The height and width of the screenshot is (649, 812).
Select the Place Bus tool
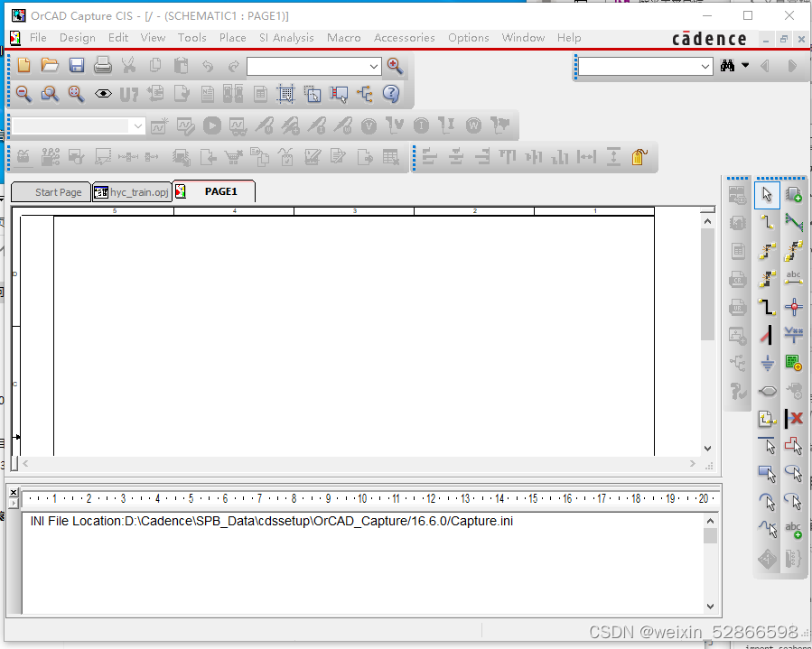(767, 306)
